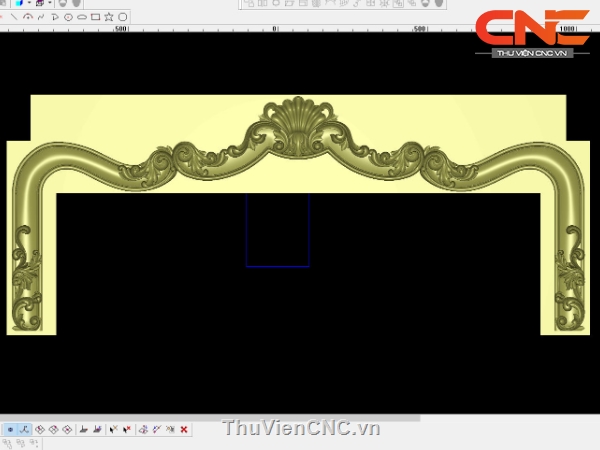Choose the circle with center point tool

tap(68, 17)
